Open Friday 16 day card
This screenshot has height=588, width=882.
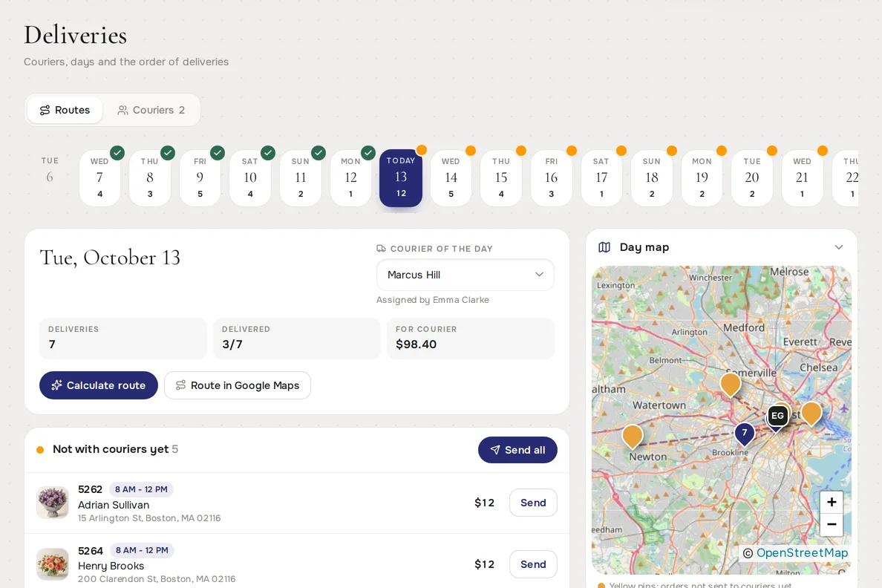[x=551, y=177]
